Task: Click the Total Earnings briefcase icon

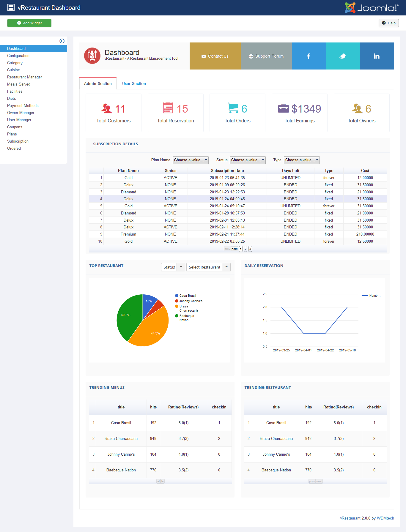Action: click(x=283, y=108)
